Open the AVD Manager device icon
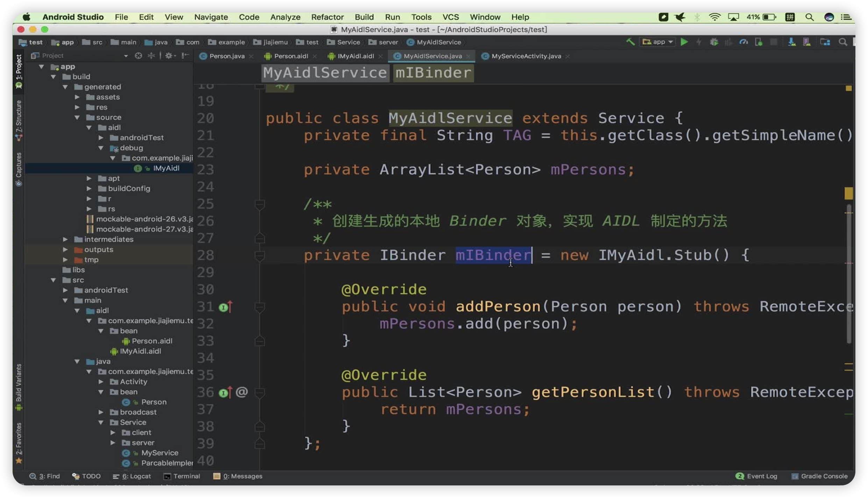The image size is (868, 498). tap(807, 42)
